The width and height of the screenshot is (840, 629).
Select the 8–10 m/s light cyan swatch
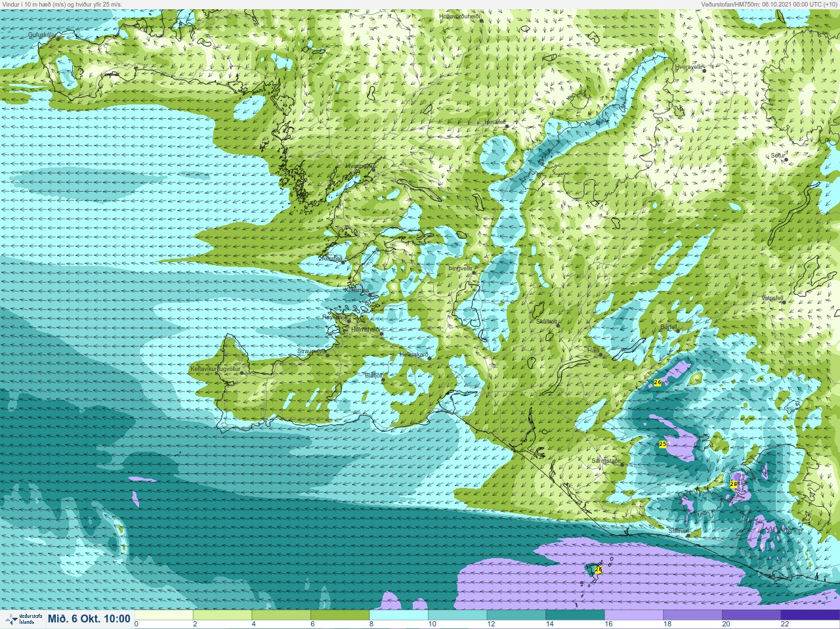click(399, 615)
